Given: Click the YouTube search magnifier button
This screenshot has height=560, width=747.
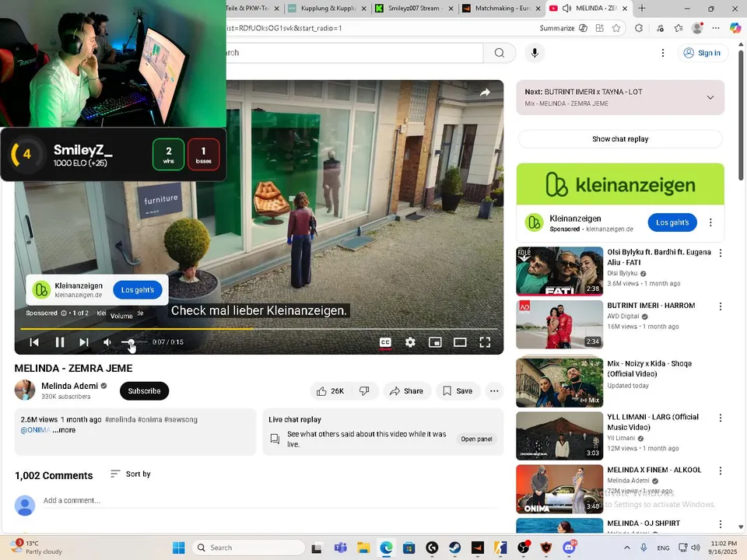Looking at the screenshot, I should (x=500, y=53).
